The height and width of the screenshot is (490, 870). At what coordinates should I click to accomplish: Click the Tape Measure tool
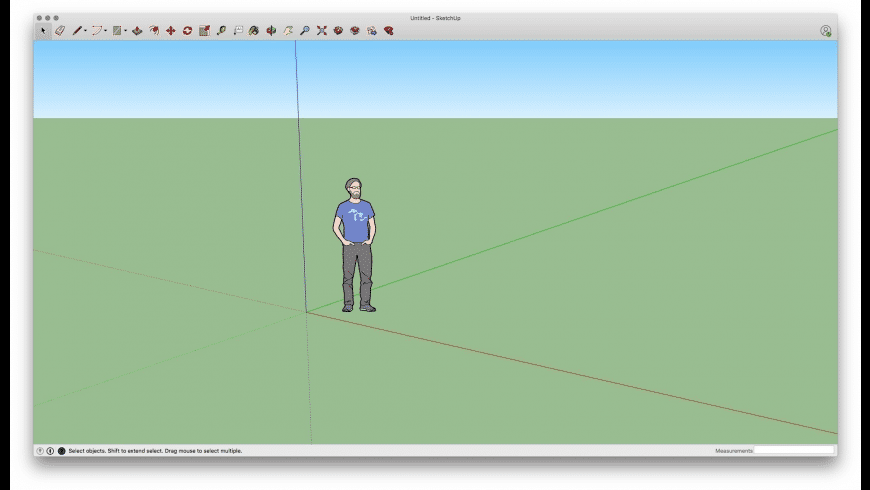coord(221,31)
